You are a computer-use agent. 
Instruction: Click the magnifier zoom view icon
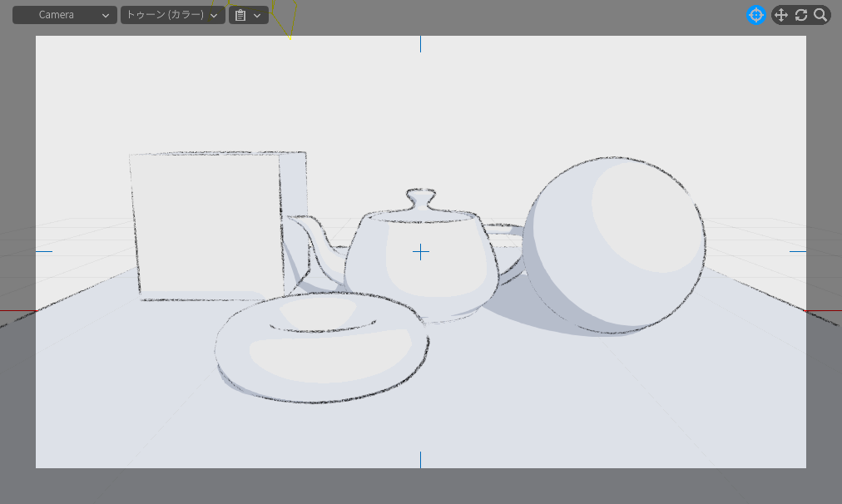coord(820,15)
